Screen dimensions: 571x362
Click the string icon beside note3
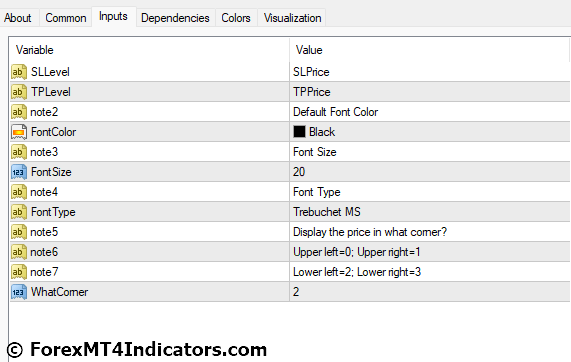click(x=19, y=152)
